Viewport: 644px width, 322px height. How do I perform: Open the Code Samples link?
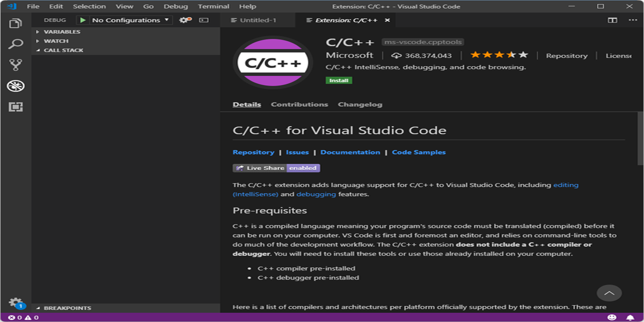click(419, 152)
